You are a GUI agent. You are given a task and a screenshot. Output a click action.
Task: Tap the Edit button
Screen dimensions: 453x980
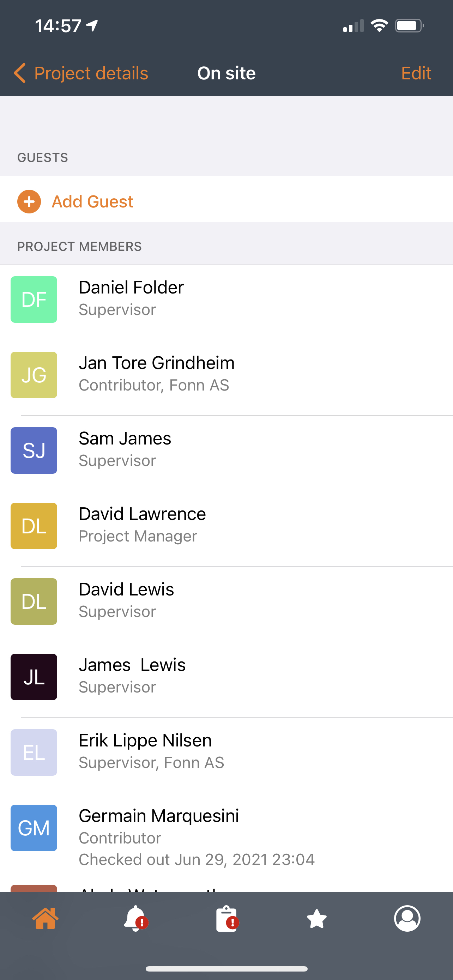pos(416,73)
